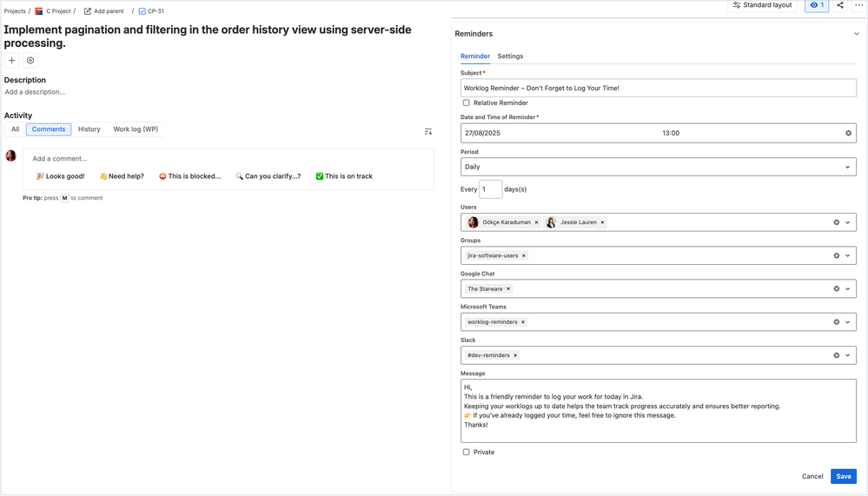Click the activity sort order icon
Image resolution: width=868 pixels, height=496 pixels.
(x=427, y=132)
